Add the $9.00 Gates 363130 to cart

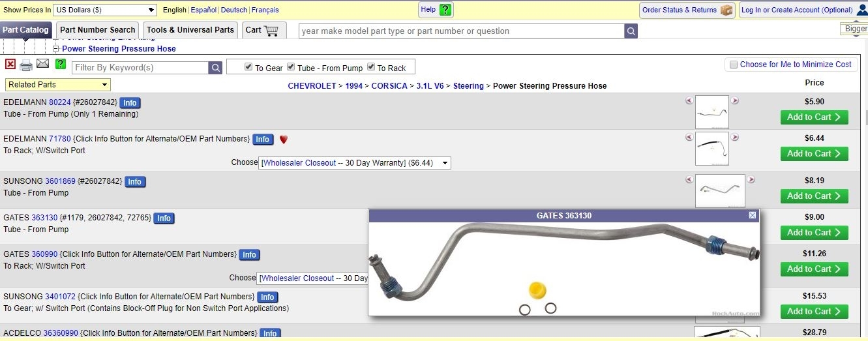pos(814,233)
